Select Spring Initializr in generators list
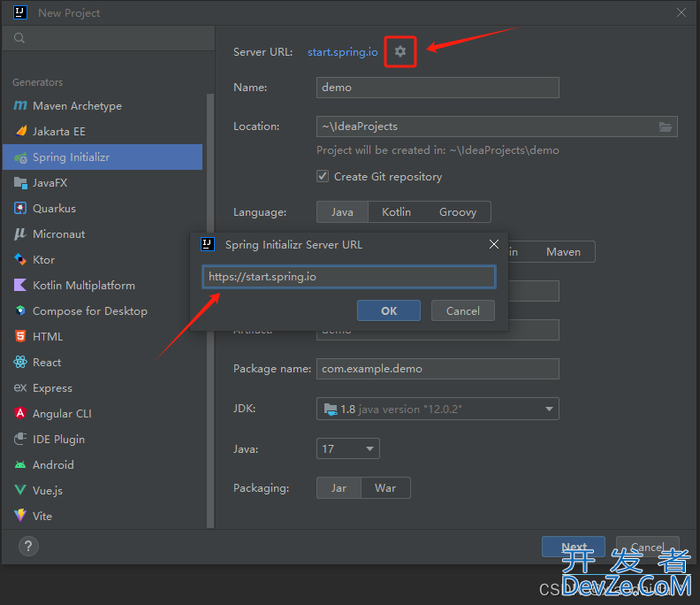This screenshot has height=605, width=700. [x=103, y=157]
